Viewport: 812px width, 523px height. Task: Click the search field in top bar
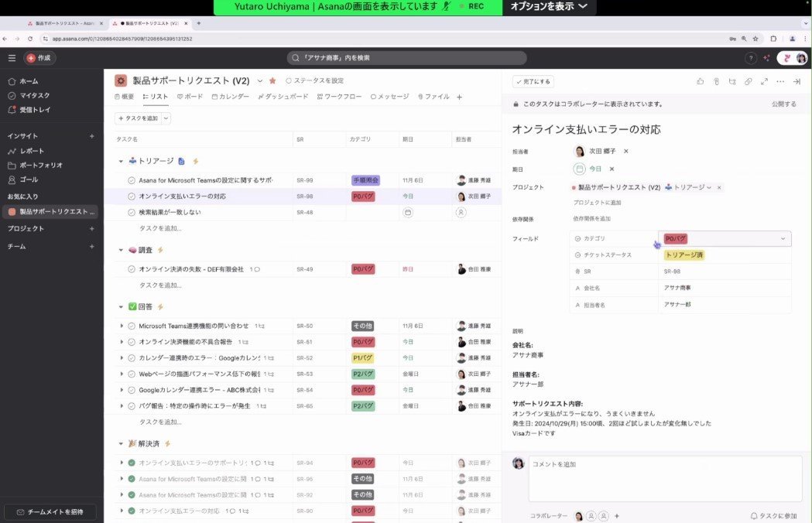(x=406, y=58)
